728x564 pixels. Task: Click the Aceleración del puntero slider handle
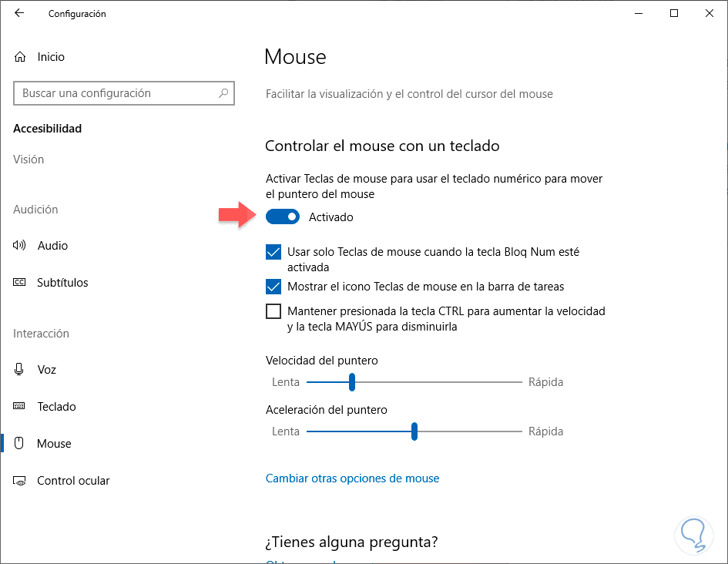click(x=414, y=431)
